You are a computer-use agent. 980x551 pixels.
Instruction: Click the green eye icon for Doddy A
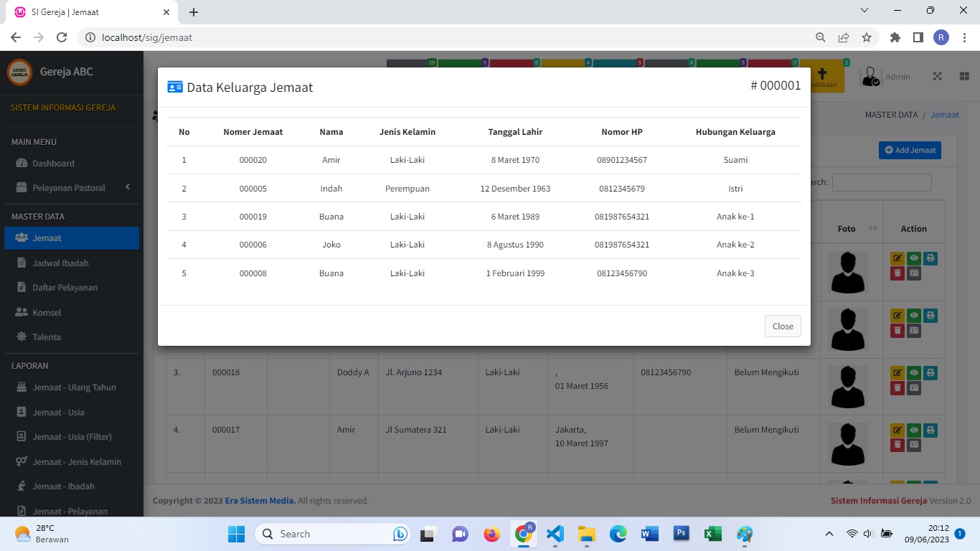[x=914, y=373]
